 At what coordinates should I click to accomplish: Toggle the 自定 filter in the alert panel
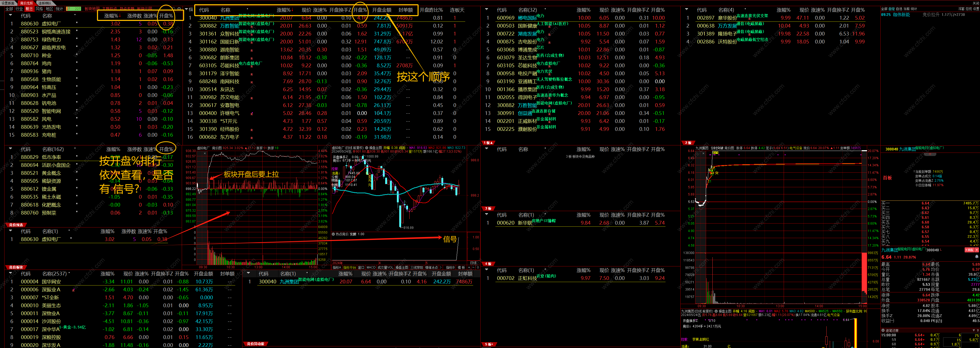coord(892,9)
